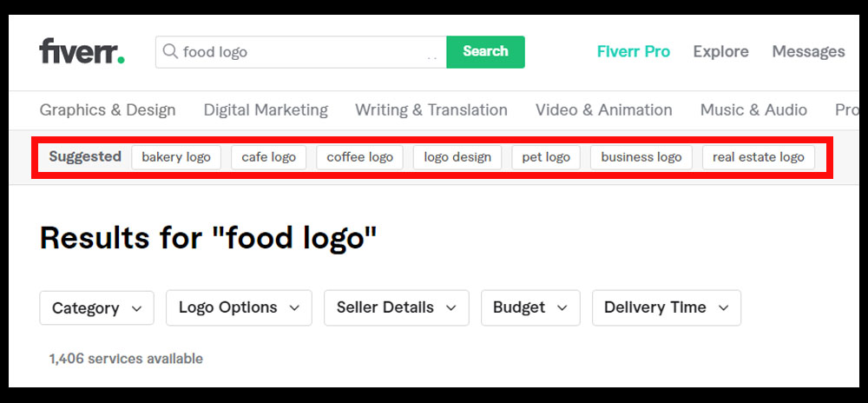
Task: Select the Digital Marketing category
Action: [x=266, y=110]
